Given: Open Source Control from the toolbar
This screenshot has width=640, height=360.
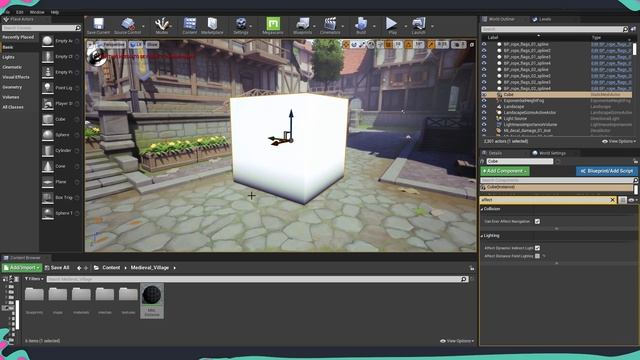Looking at the screenshot, I should 128,24.
